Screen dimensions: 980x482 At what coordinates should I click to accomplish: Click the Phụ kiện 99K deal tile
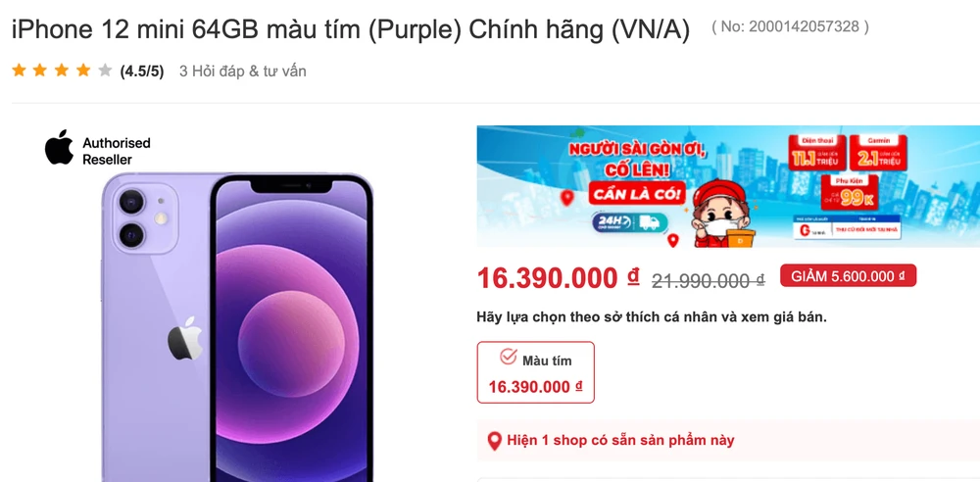tap(848, 192)
